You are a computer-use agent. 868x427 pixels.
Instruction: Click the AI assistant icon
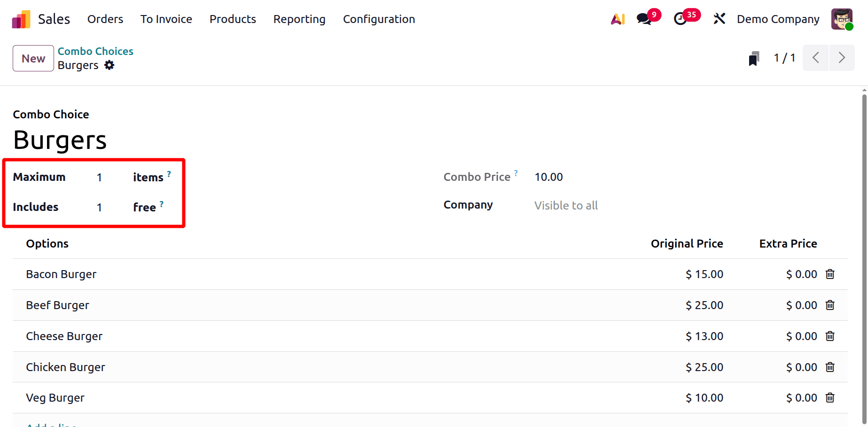[617, 19]
